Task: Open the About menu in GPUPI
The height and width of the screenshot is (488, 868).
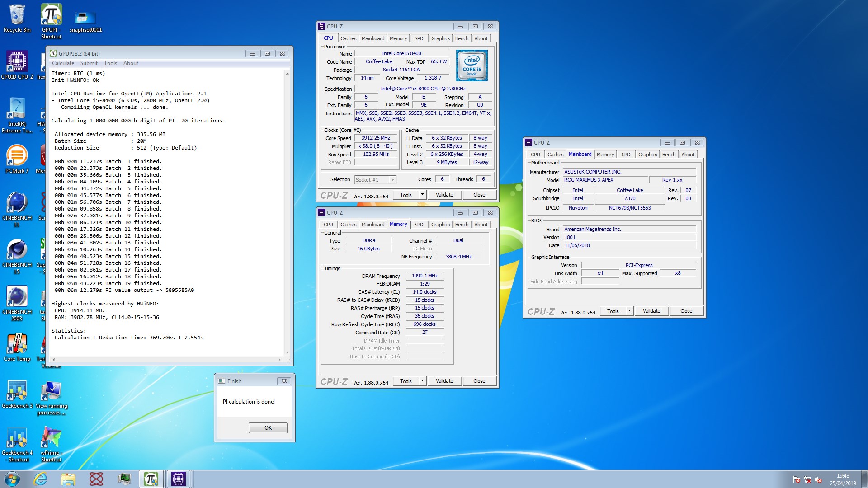Action: point(131,63)
